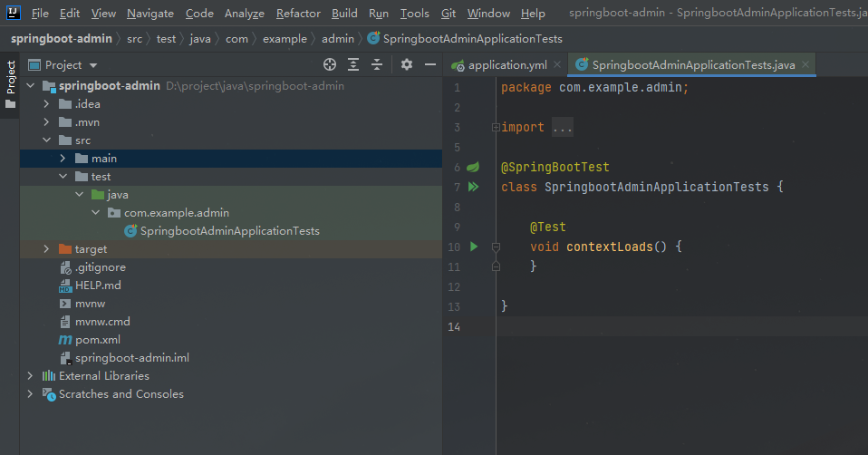Screen dimensions: 868x455
Task: Collapse the src folder
Action: [x=46, y=140]
